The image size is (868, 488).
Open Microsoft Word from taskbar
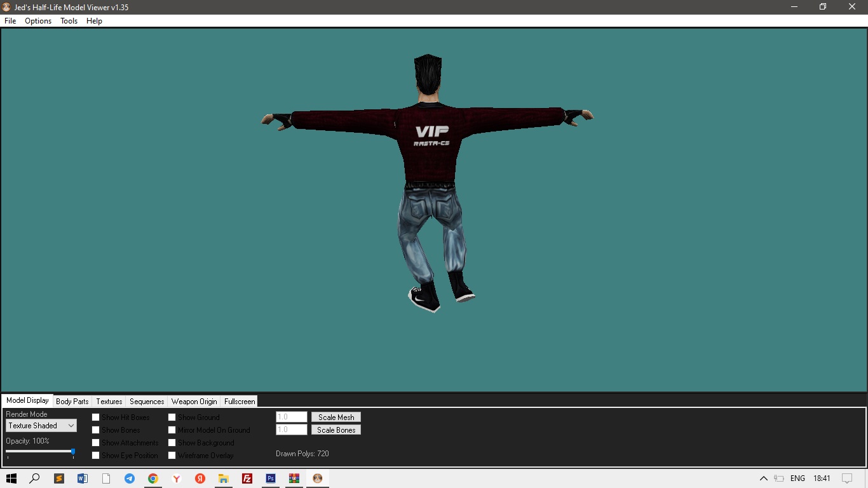tap(83, 478)
